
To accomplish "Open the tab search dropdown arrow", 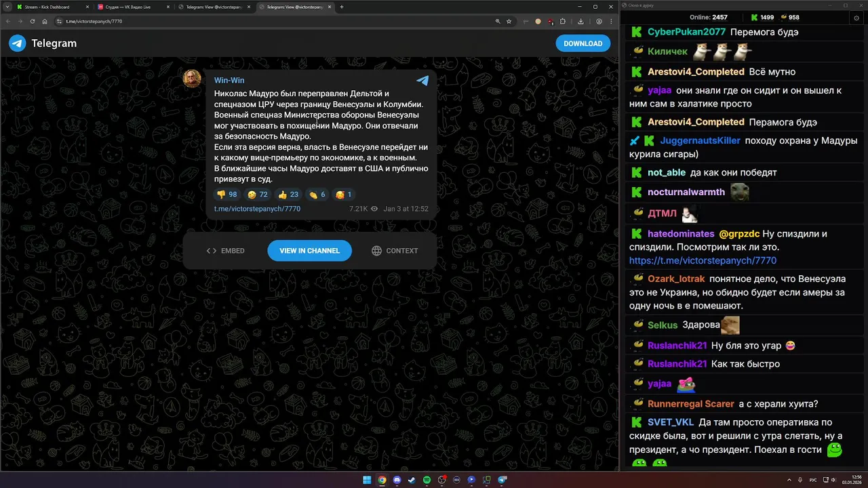I will [6, 7].
